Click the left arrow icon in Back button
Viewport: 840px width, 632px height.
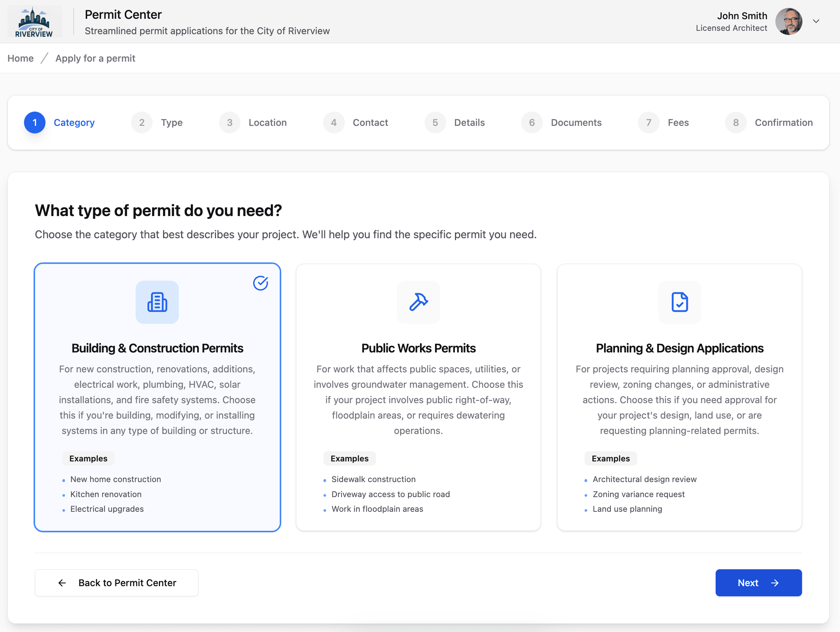point(62,583)
